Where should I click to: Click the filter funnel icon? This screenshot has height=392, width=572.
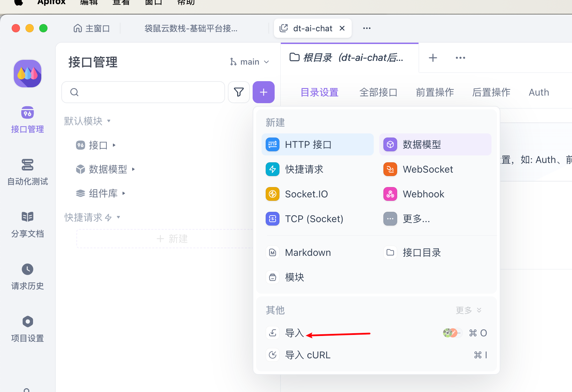click(239, 92)
